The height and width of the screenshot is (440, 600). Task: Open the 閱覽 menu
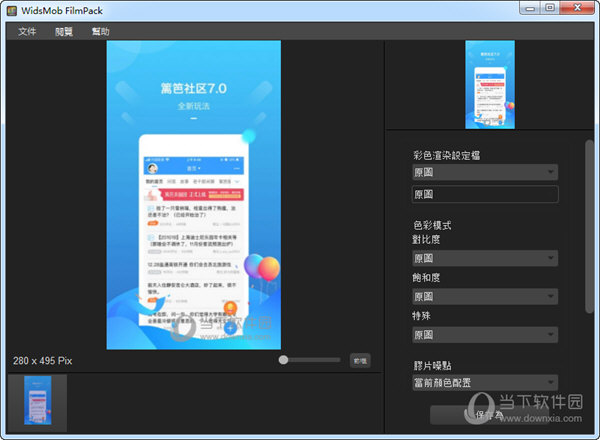[64, 31]
